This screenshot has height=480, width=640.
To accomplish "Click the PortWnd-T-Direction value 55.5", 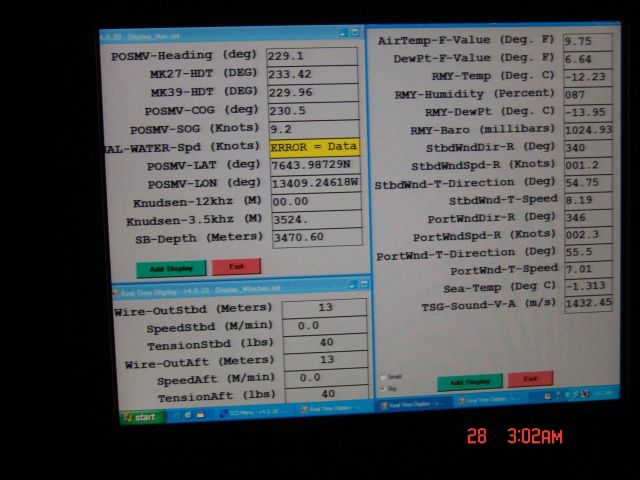I will tap(589, 252).
